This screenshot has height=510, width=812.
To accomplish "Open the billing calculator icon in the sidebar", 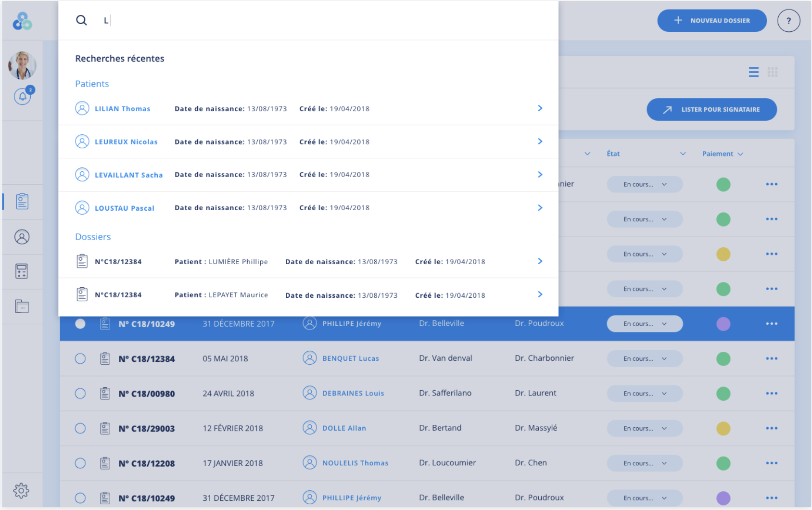I will tap(22, 271).
